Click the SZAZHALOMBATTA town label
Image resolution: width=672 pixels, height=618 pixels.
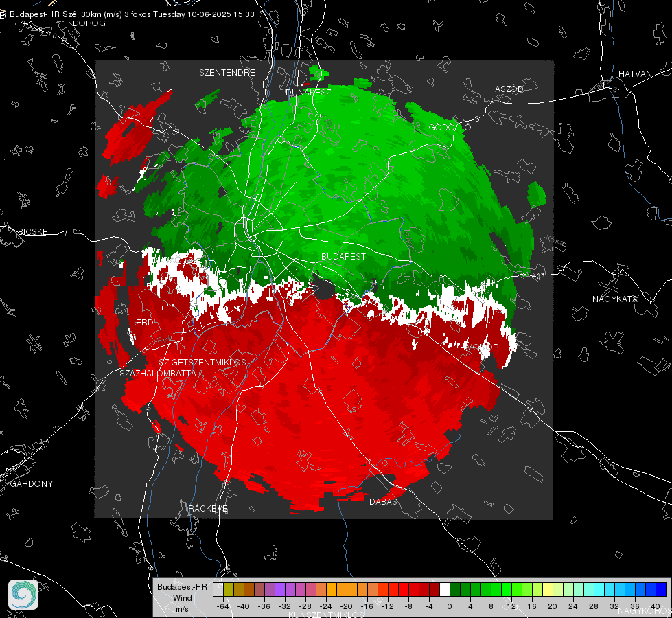(158, 373)
